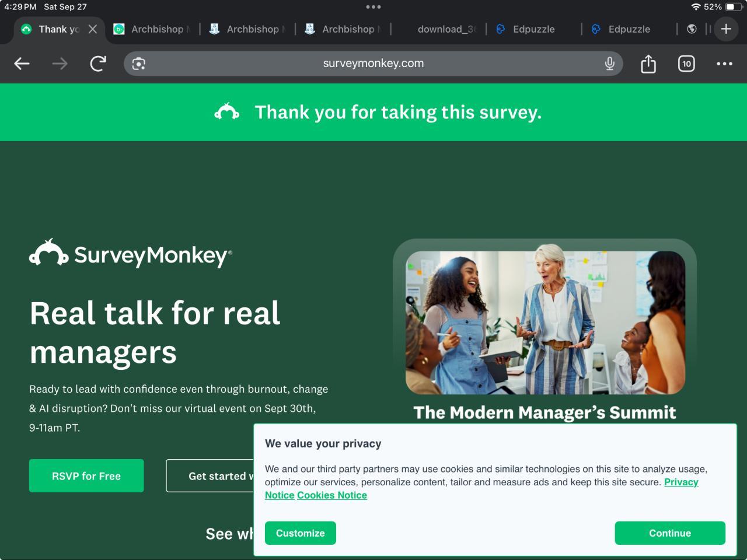Click the SurveyMonkey logo in the green banner

[x=227, y=111]
